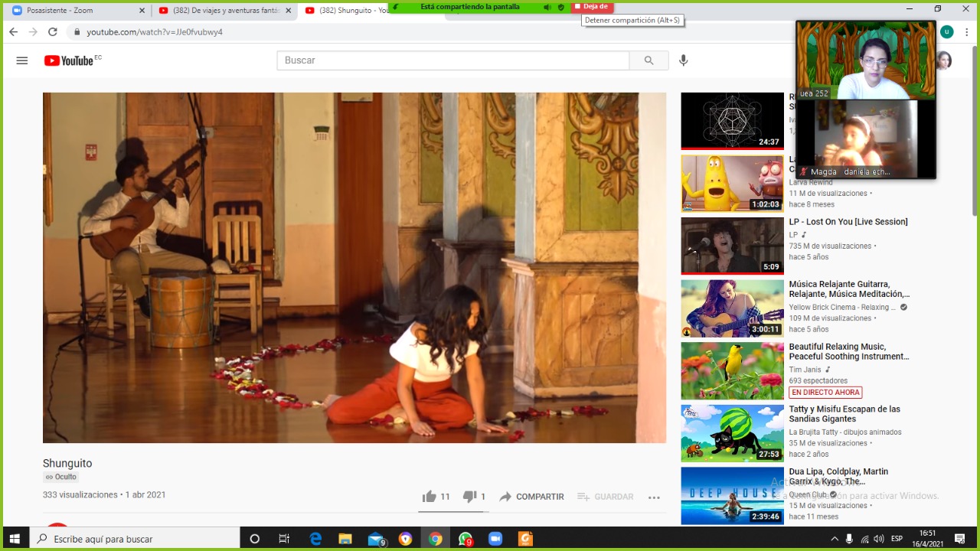Click the uea 252 Zoom participant video
The width and height of the screenshot is (980, 551).
pyautogui.click(x=866, y=60)
